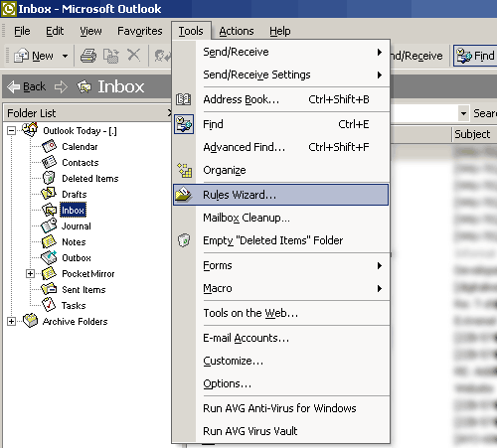Open the Tasks folder

[74, 306]
